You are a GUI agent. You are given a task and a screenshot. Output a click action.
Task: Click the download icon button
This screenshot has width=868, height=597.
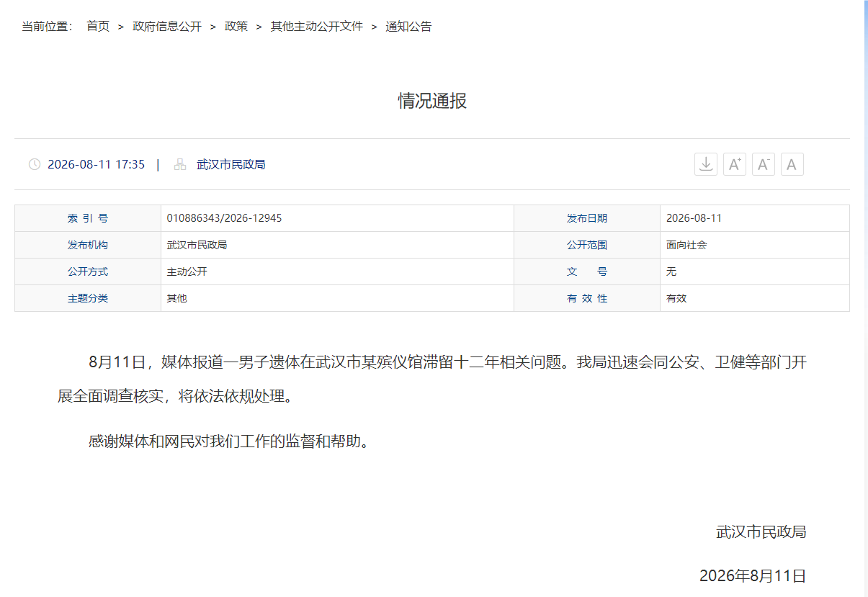click(x=706, y=164)
